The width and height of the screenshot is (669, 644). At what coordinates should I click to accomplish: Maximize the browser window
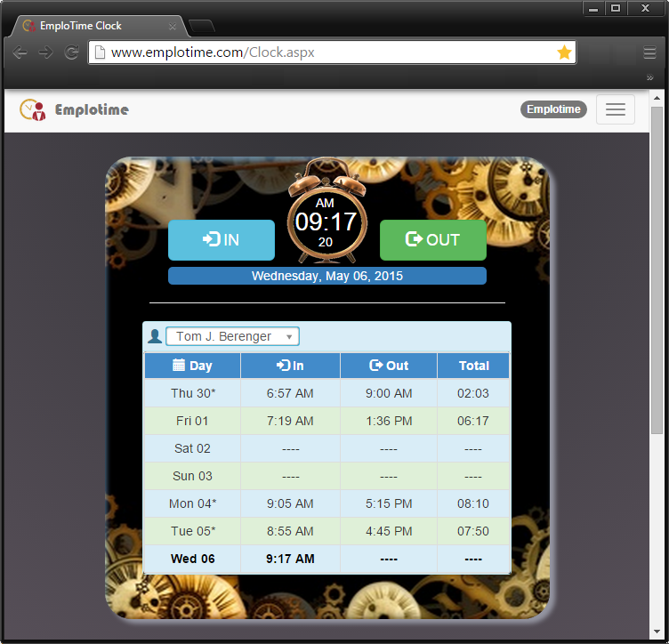click(616, 8)
